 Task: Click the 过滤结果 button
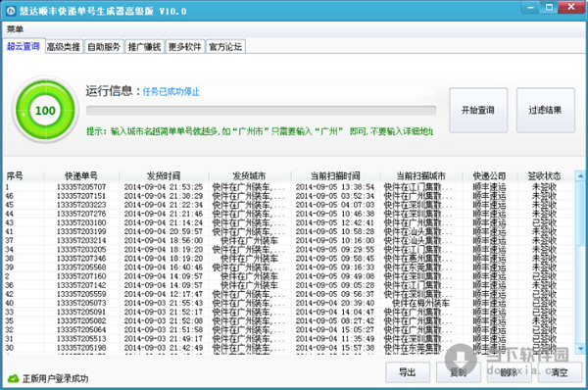[x=545, y=111]
